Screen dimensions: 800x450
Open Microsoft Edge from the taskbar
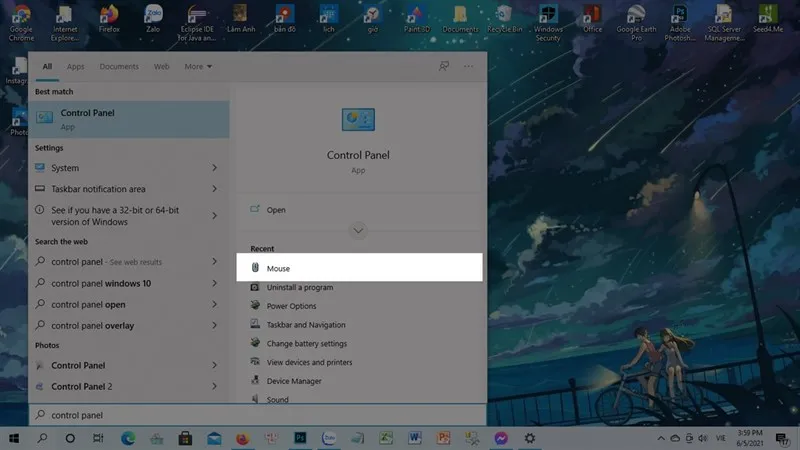[128, 438]
